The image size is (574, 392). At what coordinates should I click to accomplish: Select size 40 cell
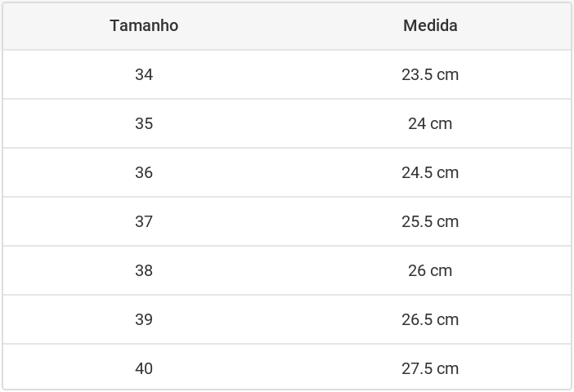point(144,368)
